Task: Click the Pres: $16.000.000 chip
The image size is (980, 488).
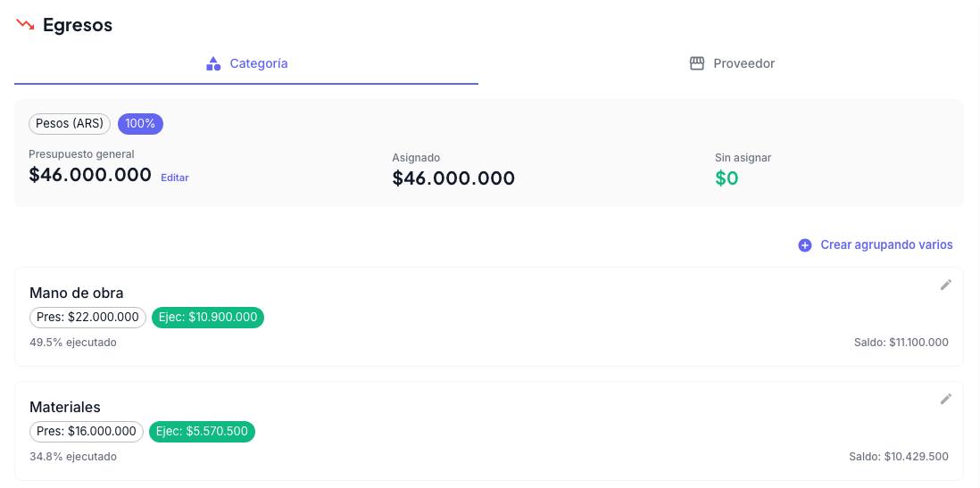Action: tap(87, 431)
